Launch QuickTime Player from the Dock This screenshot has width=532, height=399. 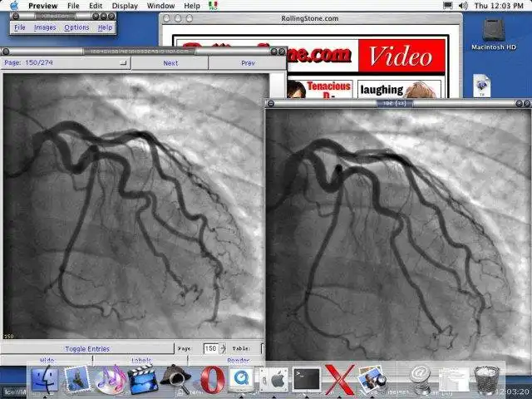point(242,380)
